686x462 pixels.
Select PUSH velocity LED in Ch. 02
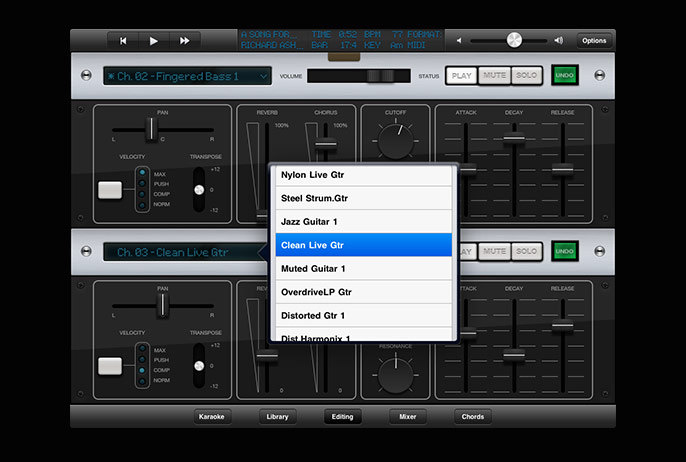coord(142,183)
